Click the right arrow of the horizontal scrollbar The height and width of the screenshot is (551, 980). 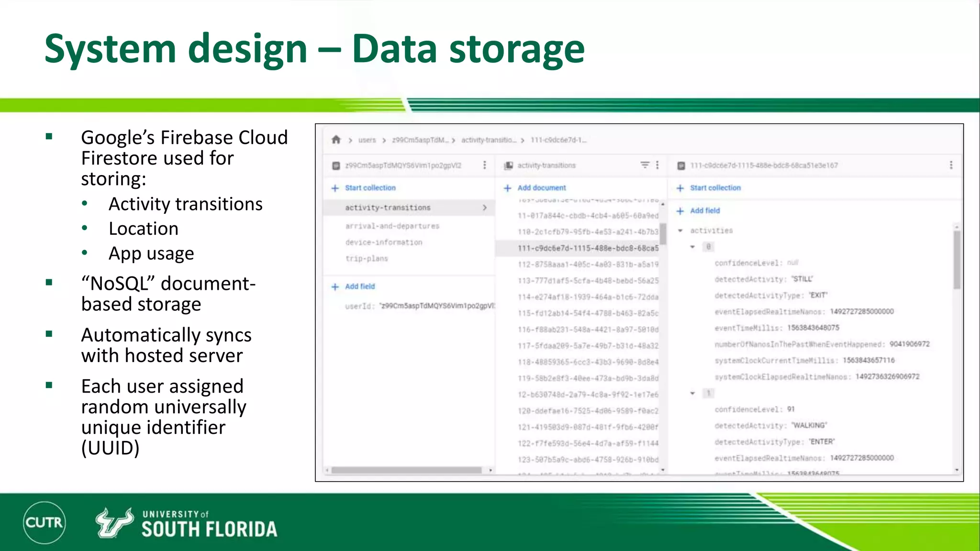coord(490,470)
